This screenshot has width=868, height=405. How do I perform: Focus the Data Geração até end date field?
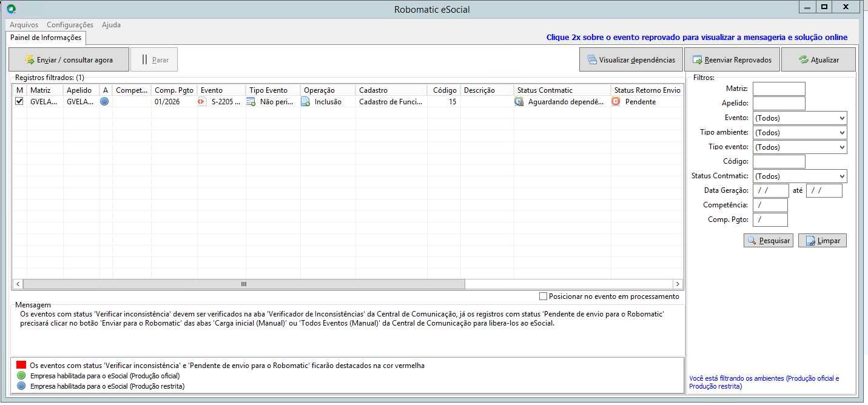pos(824,191)
